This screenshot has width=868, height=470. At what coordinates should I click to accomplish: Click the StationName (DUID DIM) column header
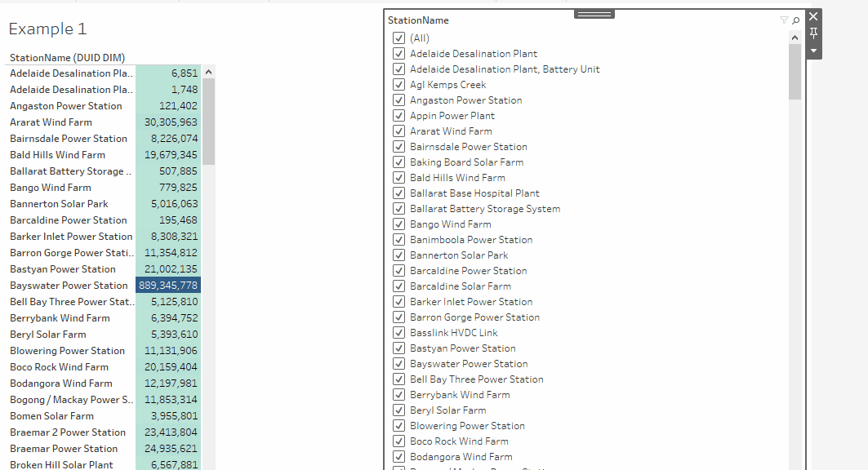coord(67,57)
